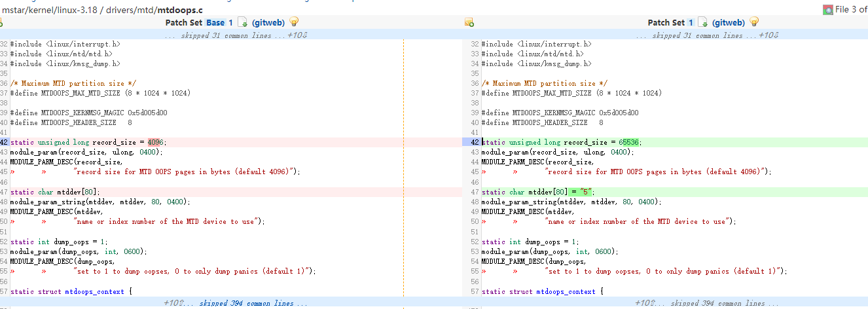Expand +10 lines at top of left pane
The height and width of the screenshot is (309, 868).
click(298, 35)
